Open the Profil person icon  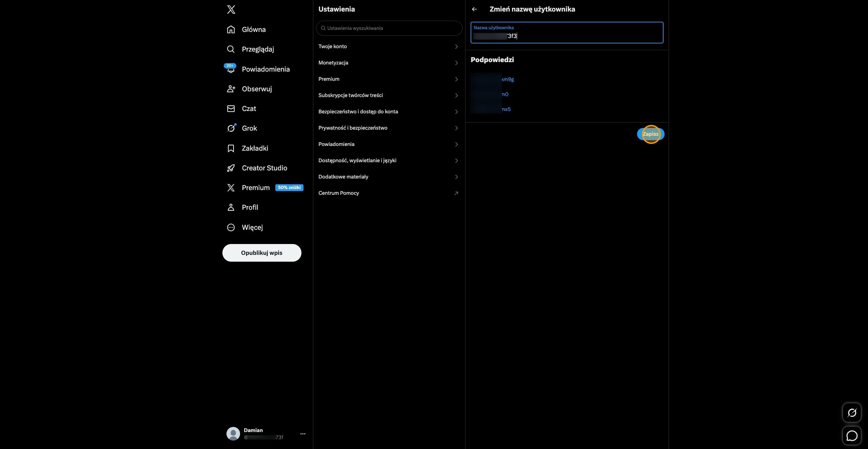point(231,207)
